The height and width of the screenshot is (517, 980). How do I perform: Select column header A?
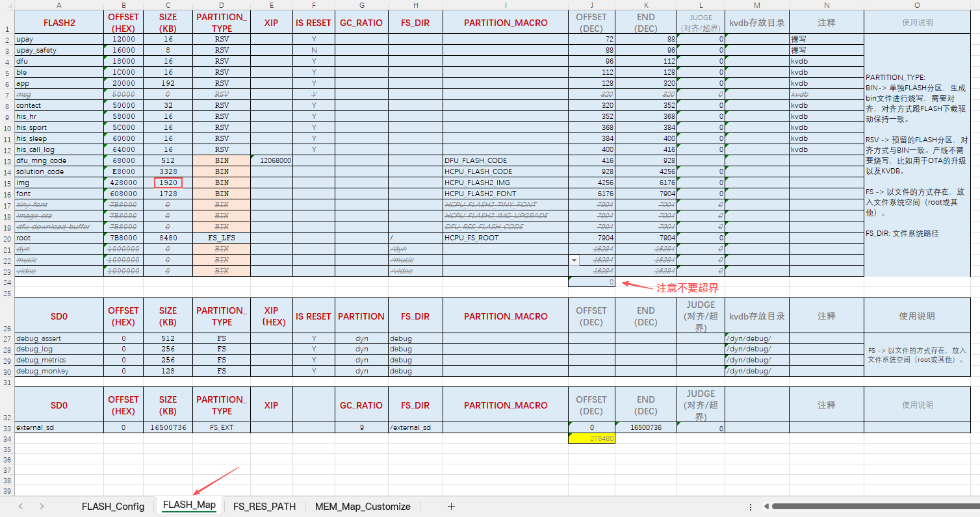[x=58, y=5]
